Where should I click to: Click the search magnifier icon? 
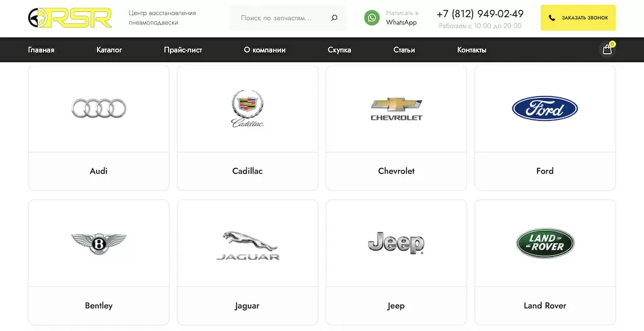point(335,18)
